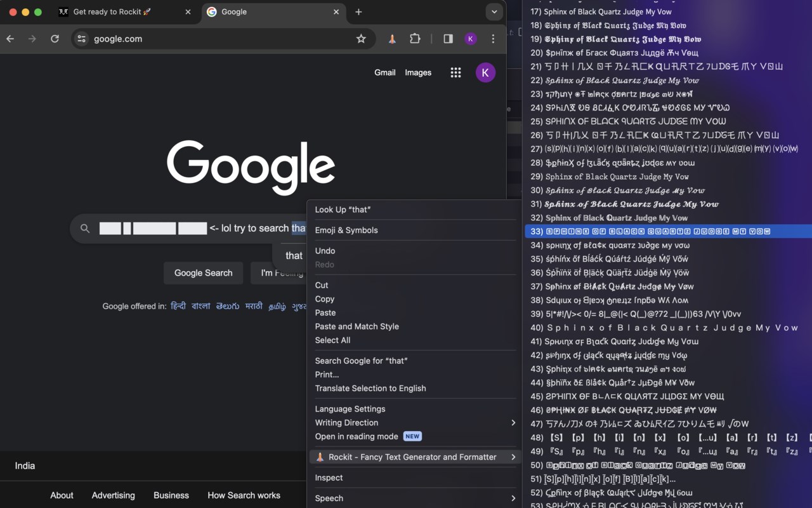
Task: Open the Rockit extension icon in toolbar
Action: pyautogui.click(x=392, y=39)
